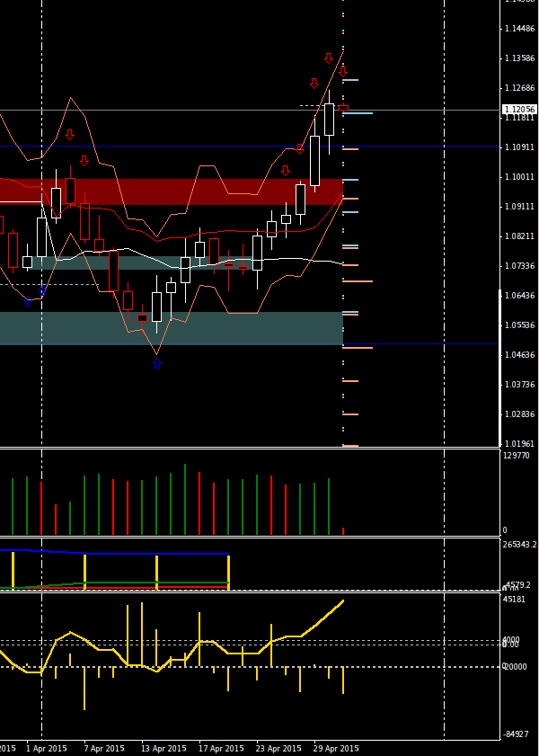Click the 13 Apr 2015 date label
539x756 pixels.
tap(163, 749)
